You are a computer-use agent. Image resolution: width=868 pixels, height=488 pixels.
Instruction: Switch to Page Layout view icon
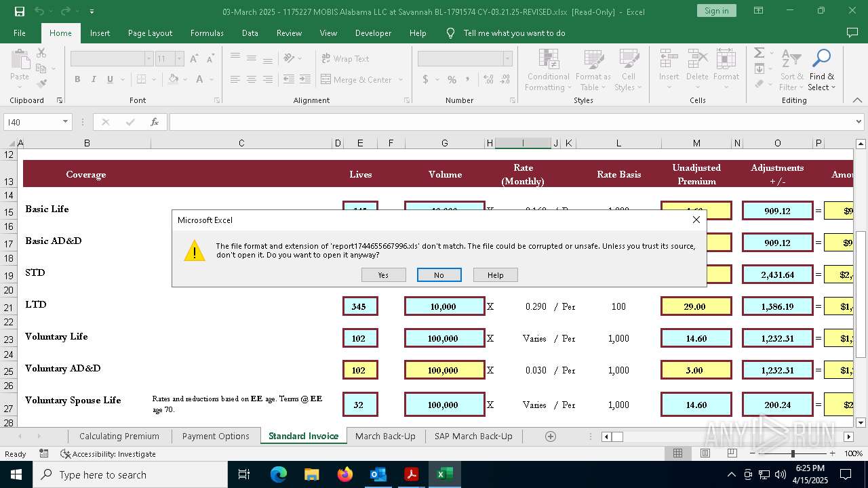tap(705, 453)
